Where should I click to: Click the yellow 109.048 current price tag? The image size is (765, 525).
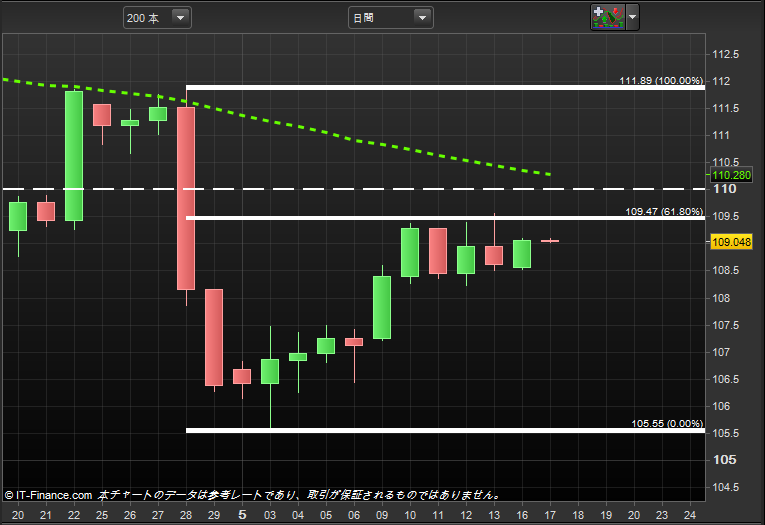731,242
